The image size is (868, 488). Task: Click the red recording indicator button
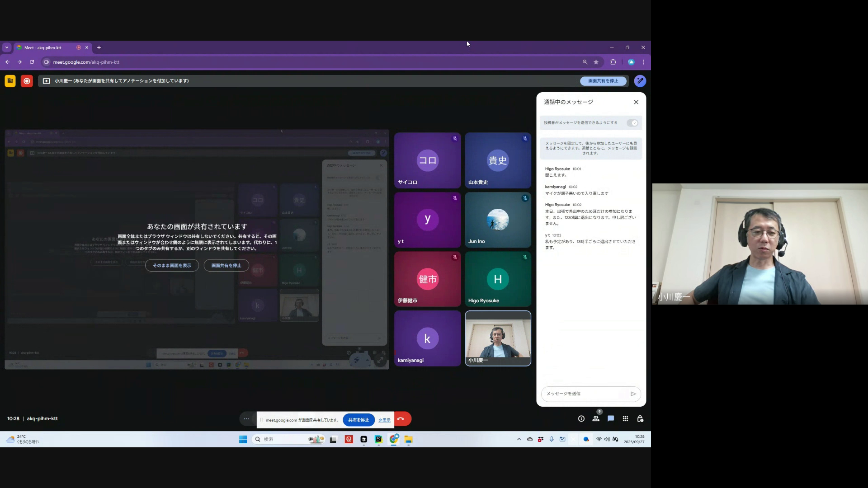point(27,81)
